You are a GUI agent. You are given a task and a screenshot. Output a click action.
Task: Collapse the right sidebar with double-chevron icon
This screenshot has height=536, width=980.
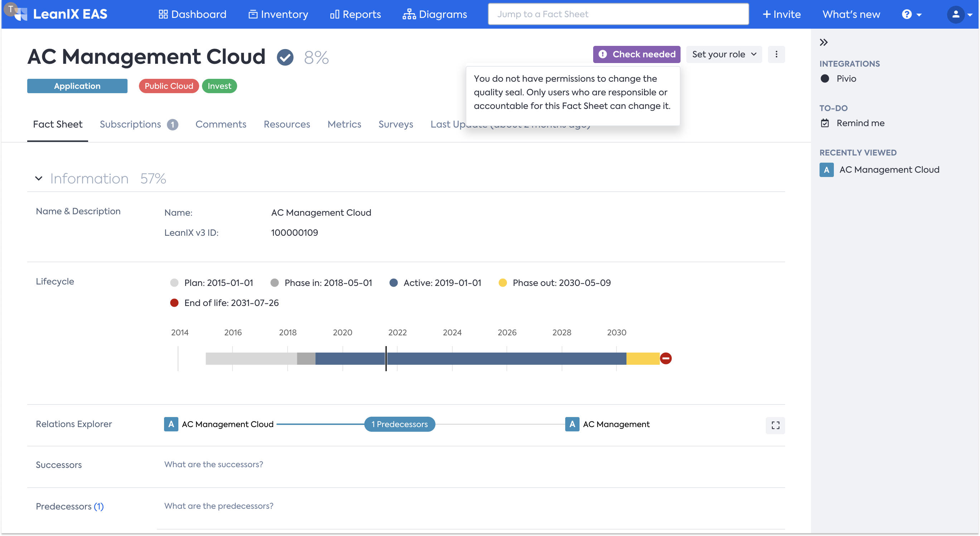tap(823, 42)
